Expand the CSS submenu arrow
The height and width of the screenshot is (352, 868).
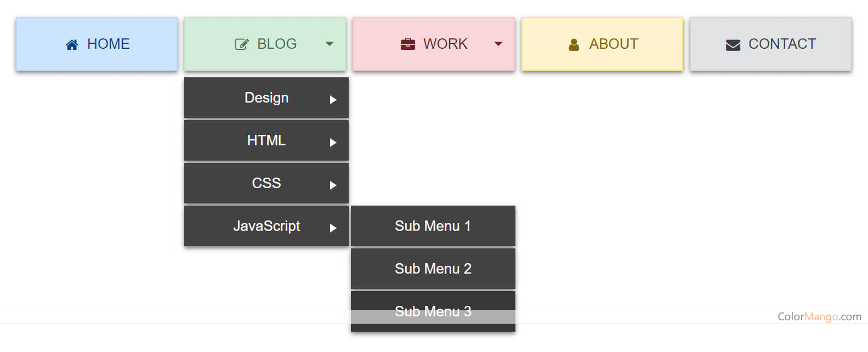(333, 185)
